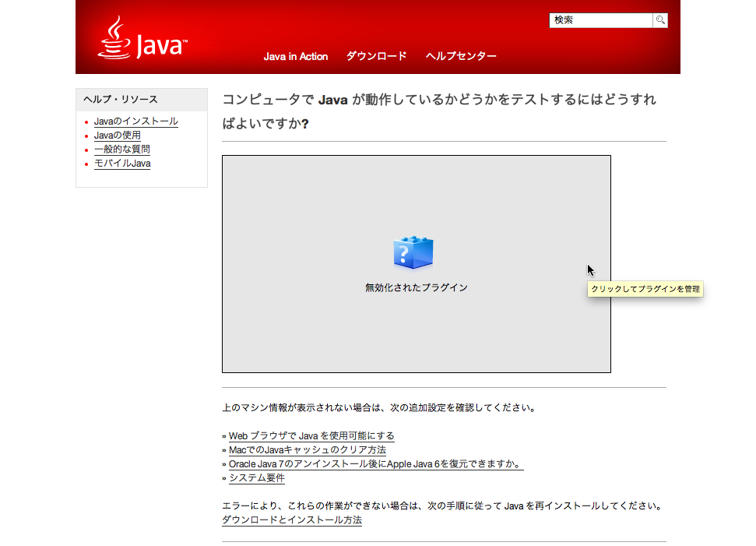Viewport: 756px width, 546px height.
Task: Open the Java in Action menu
Action: (x=296, y=56)
